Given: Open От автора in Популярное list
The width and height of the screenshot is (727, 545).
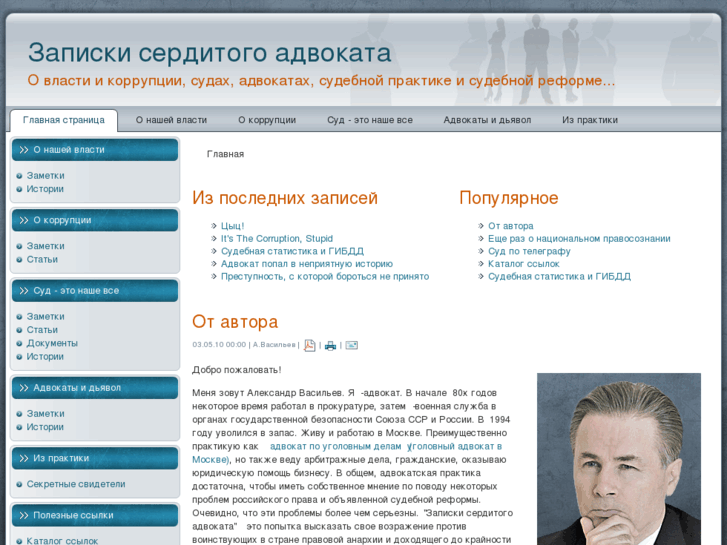Looking at the screenshot, I should (510, 226).
